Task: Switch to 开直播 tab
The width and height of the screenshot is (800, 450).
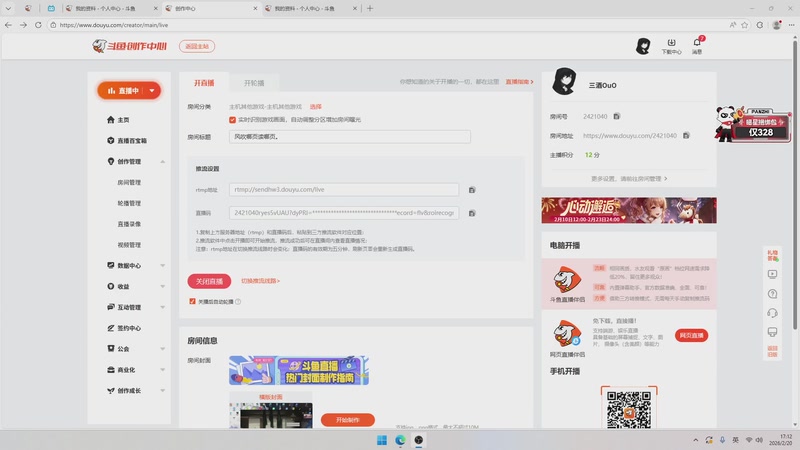Action: (x=204, y=83)
